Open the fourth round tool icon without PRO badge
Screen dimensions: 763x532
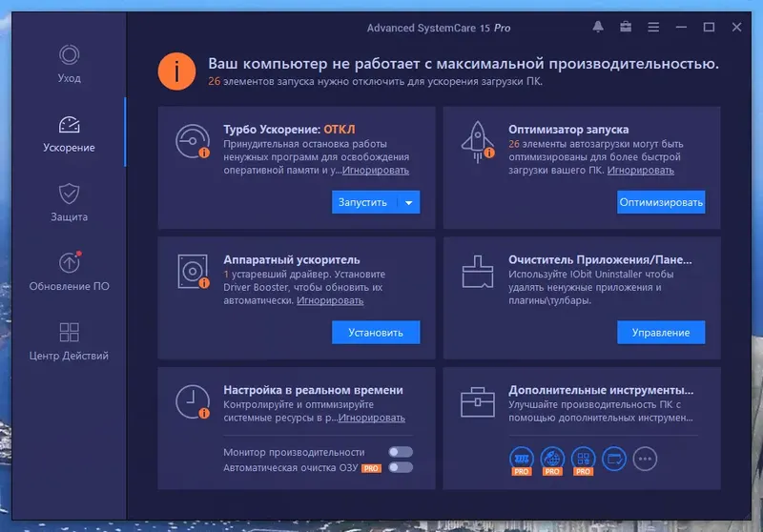(614, 459)
